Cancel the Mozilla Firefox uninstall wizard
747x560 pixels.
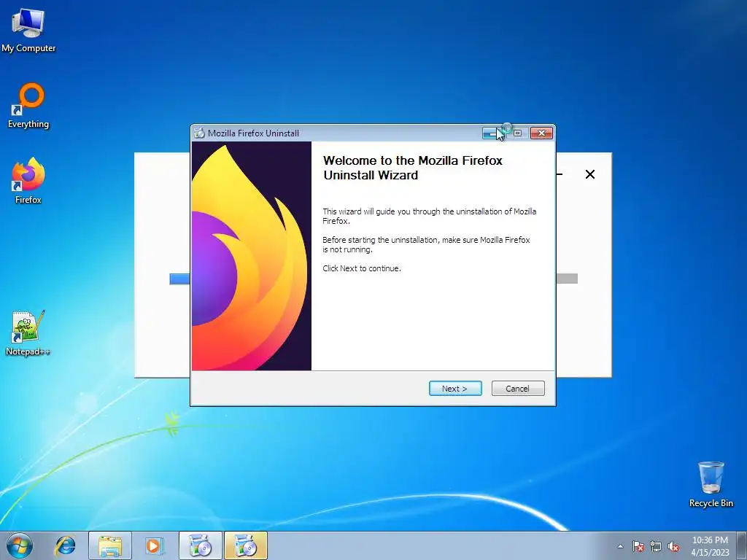pyautogui.click(x=518, y=388)
